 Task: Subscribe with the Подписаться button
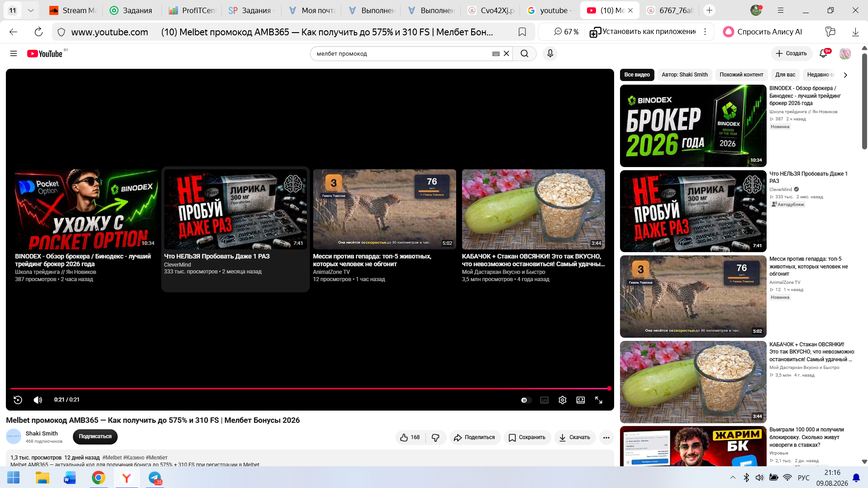[95, 437]
